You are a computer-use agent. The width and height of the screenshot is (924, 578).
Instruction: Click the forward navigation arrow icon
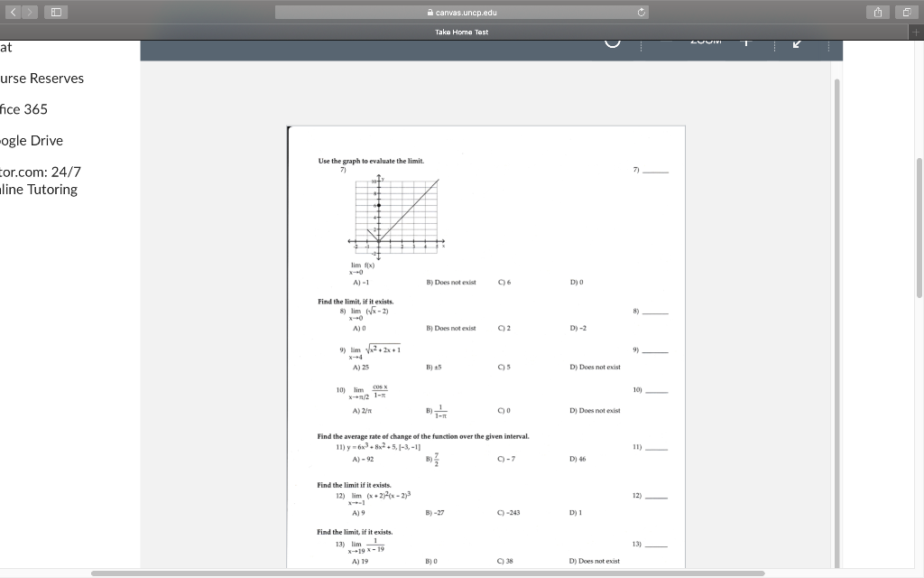point(30,12)
